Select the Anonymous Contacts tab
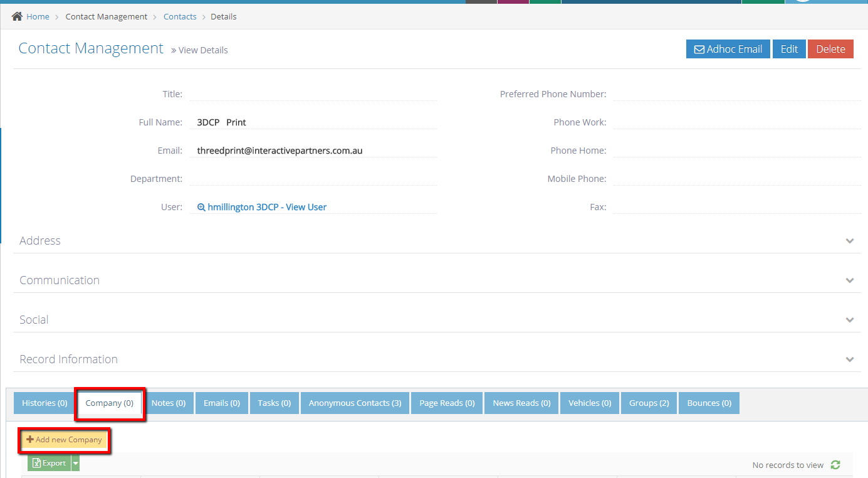 click(x=354, y=403)
